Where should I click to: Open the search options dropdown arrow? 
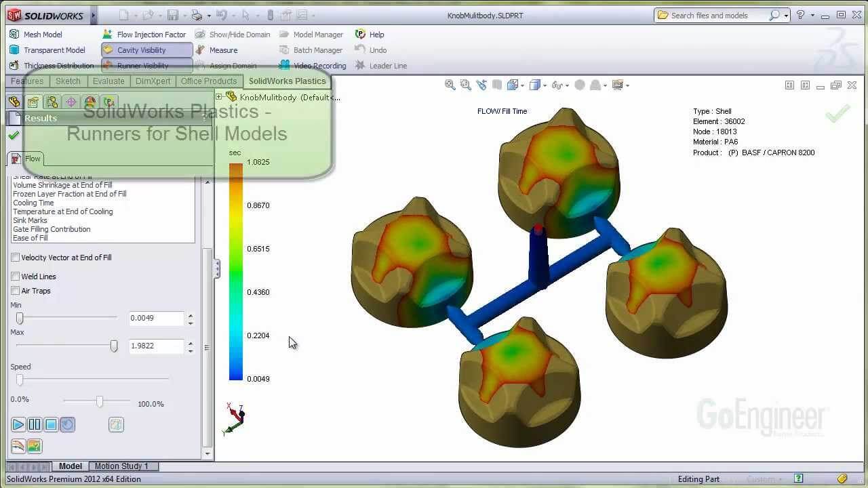pos(786,15)
